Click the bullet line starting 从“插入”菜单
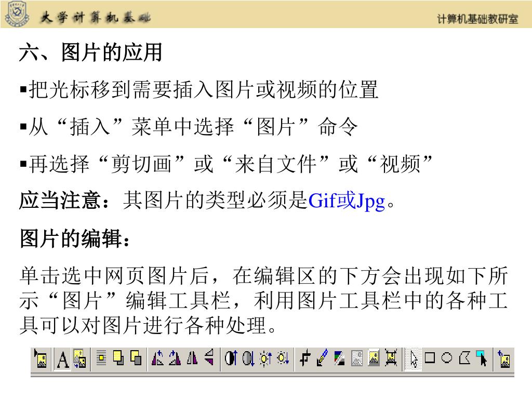 [189, 126]
